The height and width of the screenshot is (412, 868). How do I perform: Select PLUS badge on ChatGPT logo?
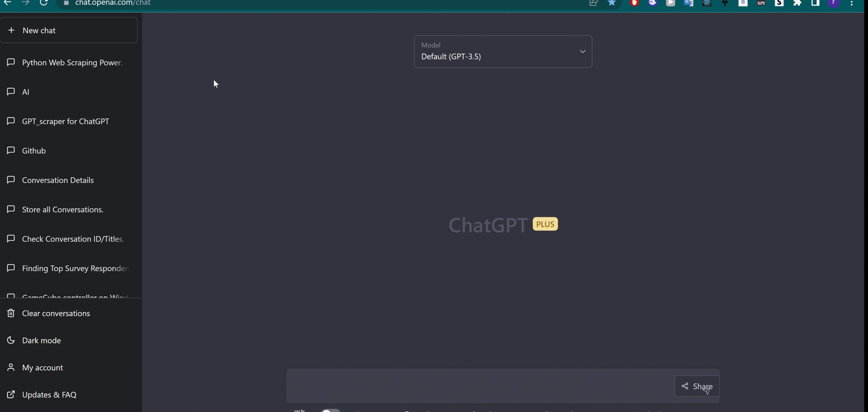(545, 223)
